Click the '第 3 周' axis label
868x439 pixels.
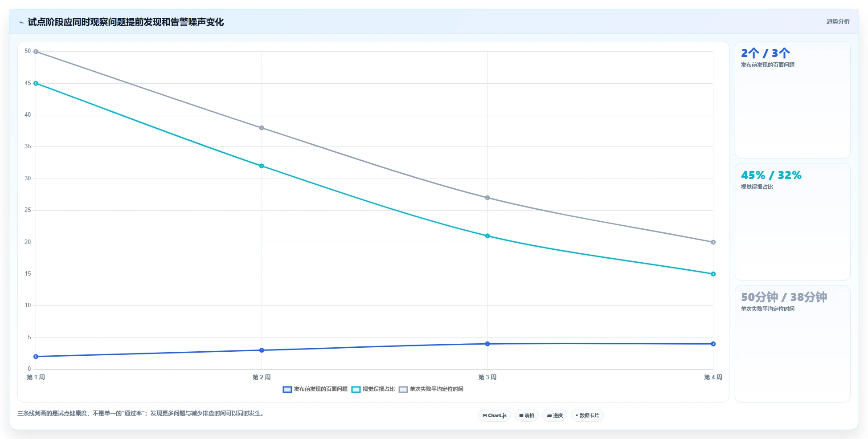[487, 377]
